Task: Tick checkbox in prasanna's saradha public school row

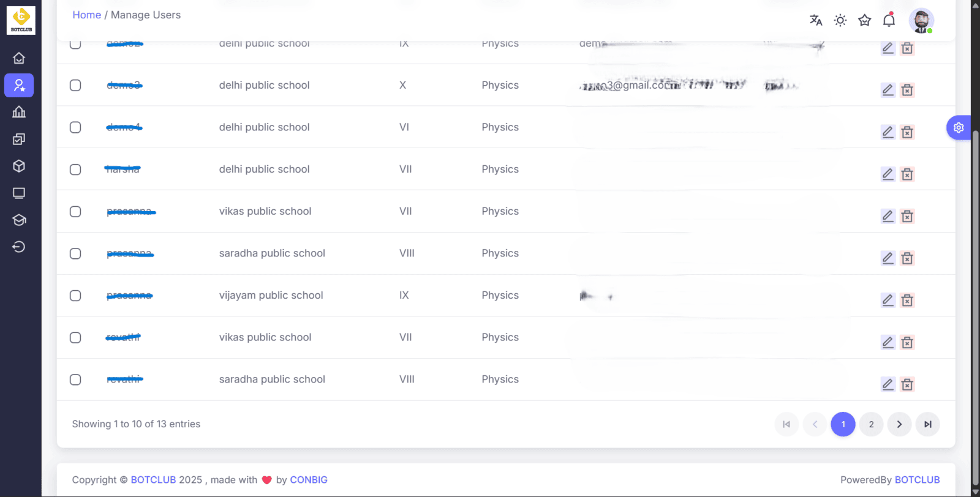Action: tap(75, 253)
